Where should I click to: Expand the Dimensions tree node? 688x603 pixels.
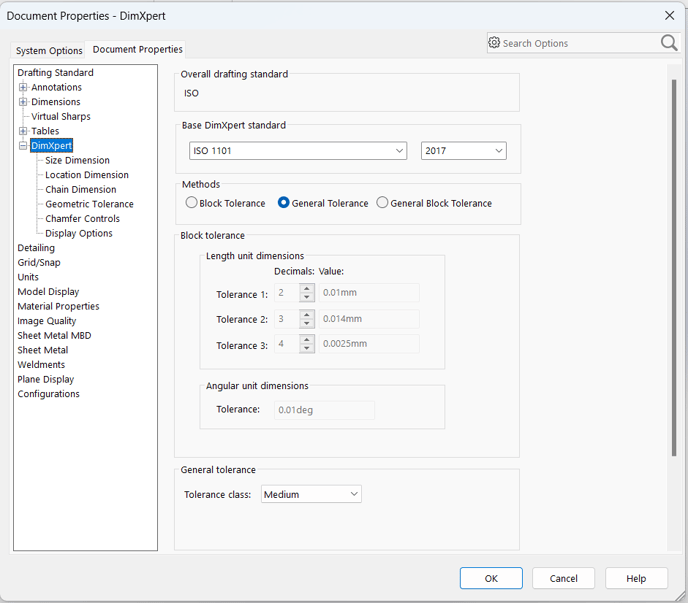(23, 102)
